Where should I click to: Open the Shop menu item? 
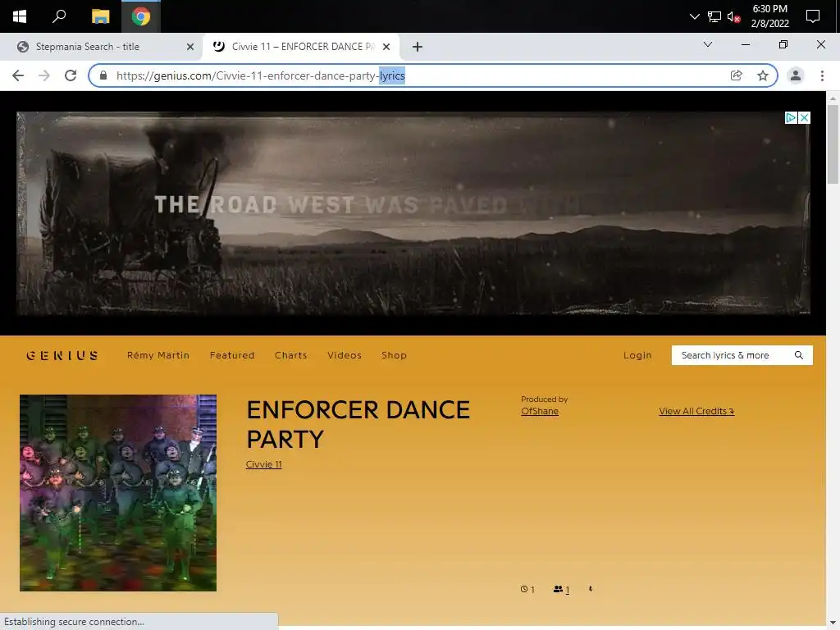coord(394,355)
